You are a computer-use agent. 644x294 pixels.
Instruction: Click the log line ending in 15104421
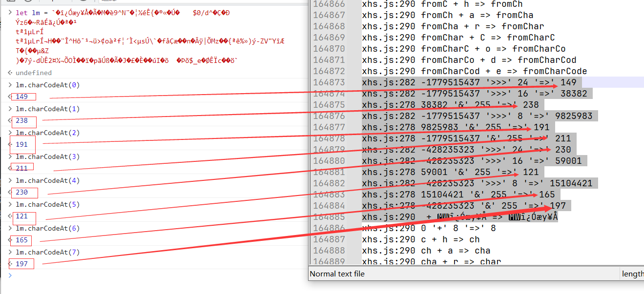[478, 183]
